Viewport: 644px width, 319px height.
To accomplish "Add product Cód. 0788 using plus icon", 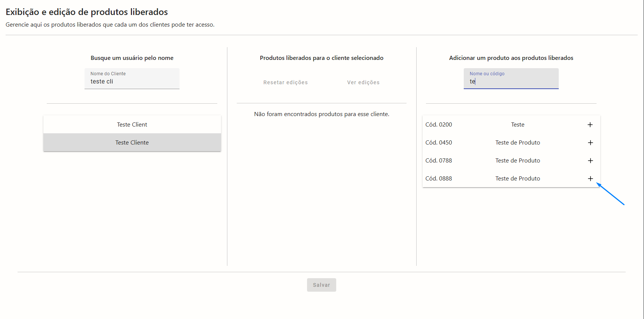I will 590,161.
